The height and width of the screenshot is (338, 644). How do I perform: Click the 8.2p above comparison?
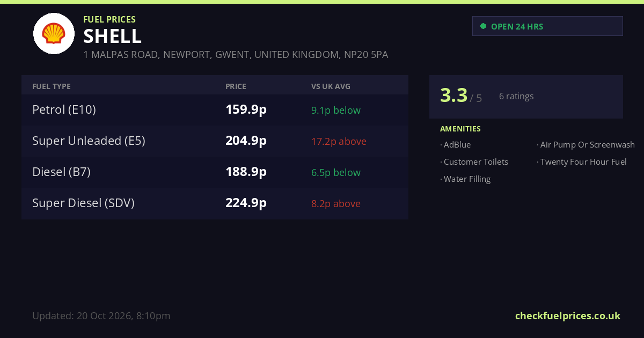pos(336,204)
